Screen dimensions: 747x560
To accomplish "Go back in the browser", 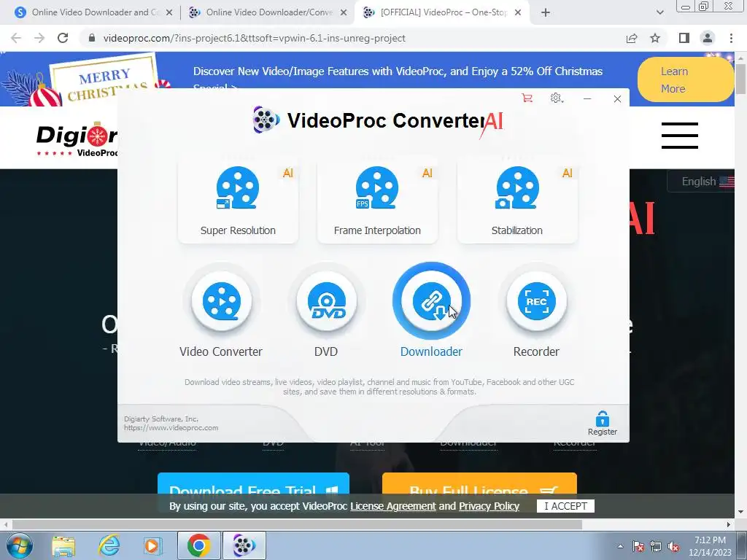I will click(x=16, y=38).
